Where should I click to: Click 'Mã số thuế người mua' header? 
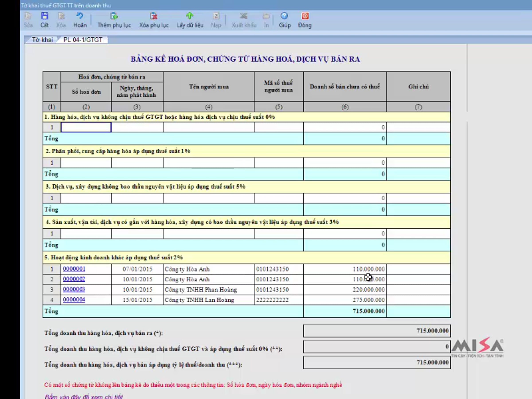point(279,87)
